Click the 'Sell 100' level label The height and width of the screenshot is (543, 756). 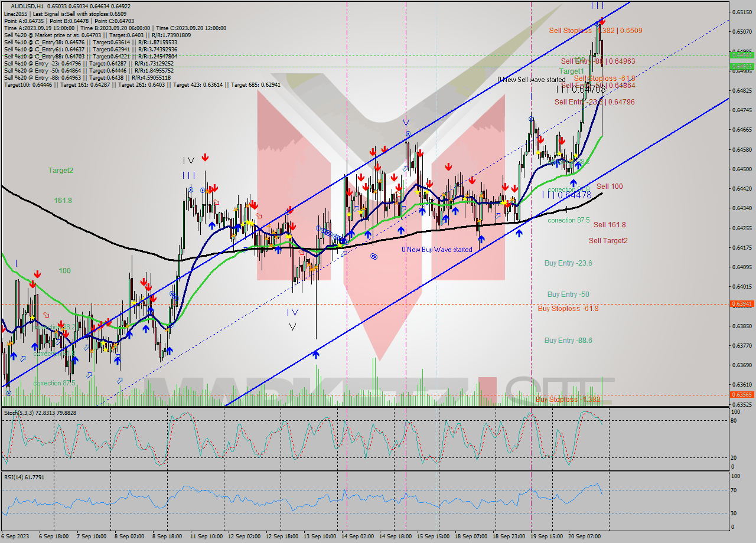click(x=610, y=187)
